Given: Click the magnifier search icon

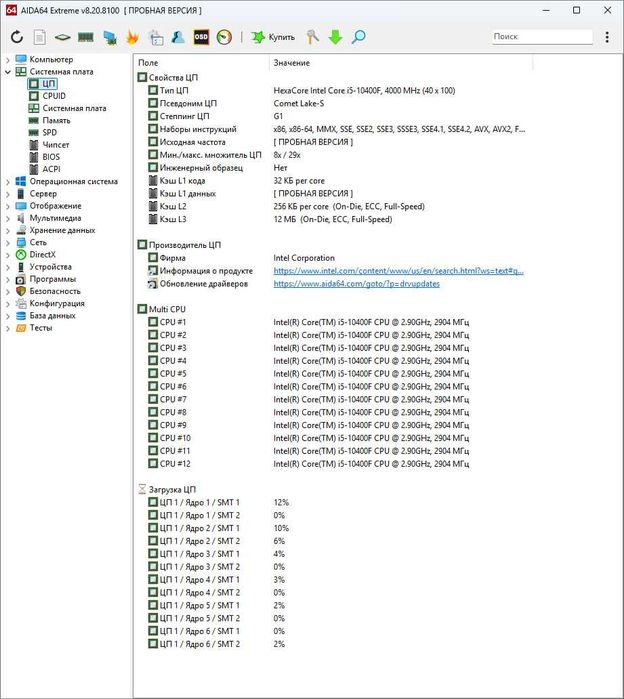Looking at the screenshot, I should point(358,37).
